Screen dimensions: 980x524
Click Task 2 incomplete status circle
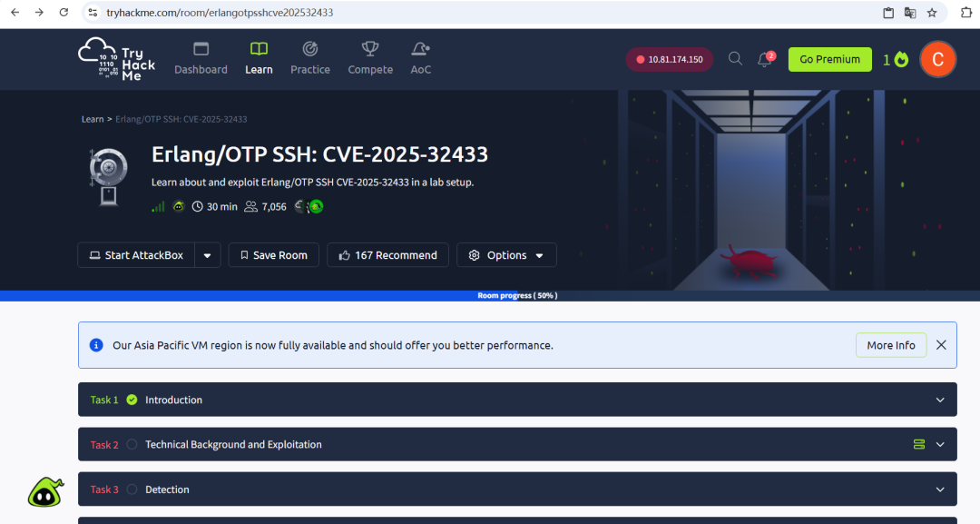point(132,445)
